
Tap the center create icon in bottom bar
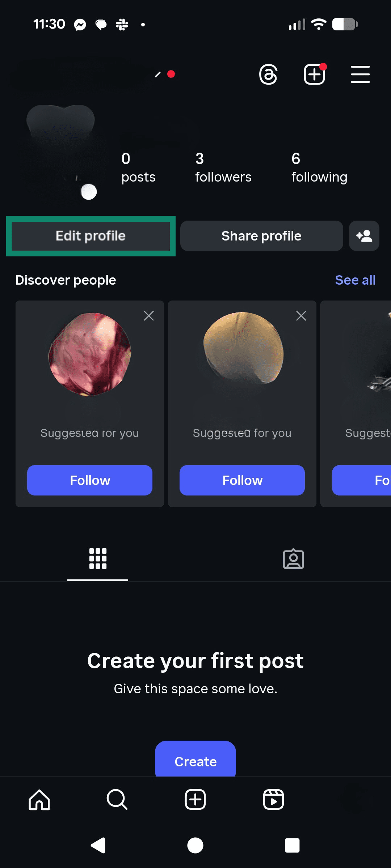[195, 800]
